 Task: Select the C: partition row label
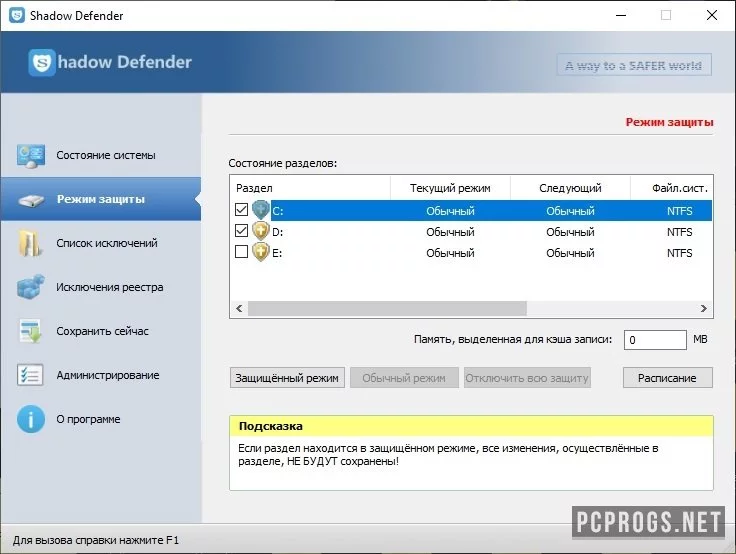[277, 211]
